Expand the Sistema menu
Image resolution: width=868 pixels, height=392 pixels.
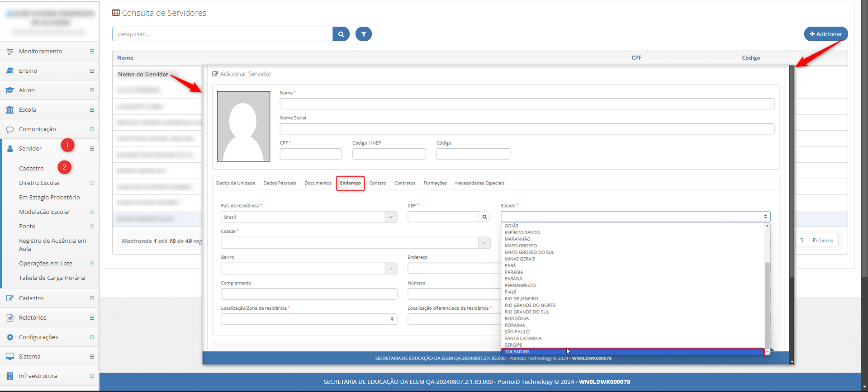pyautogui.click(x=92, y=357)
